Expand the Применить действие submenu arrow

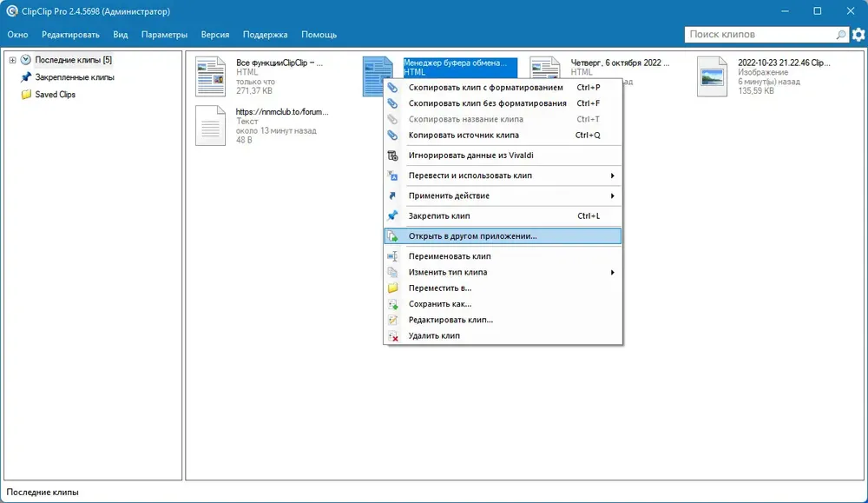click(612, 195)
